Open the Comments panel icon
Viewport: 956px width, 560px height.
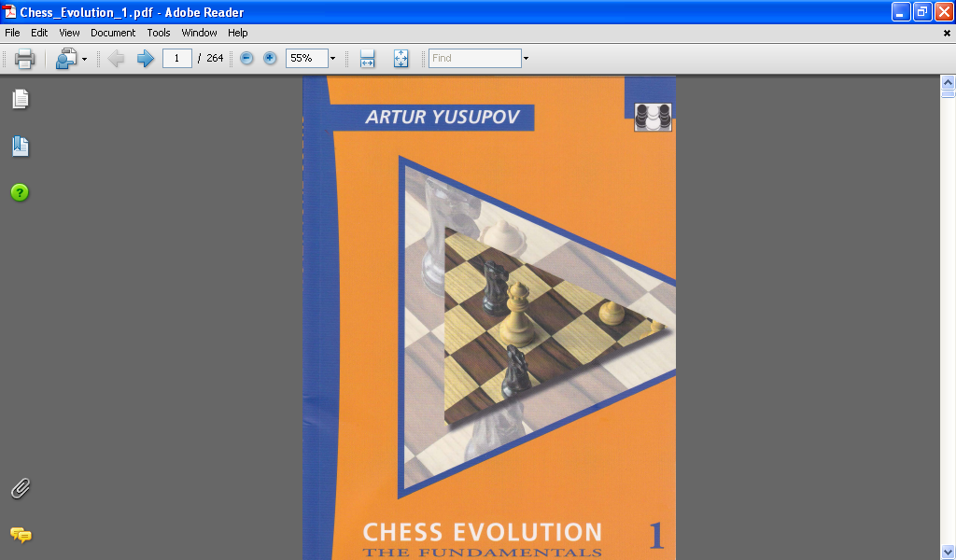pos(21,535)
